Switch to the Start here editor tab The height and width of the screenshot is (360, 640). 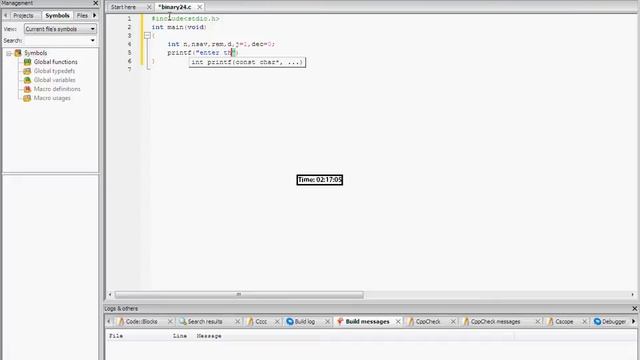(123, 7)
